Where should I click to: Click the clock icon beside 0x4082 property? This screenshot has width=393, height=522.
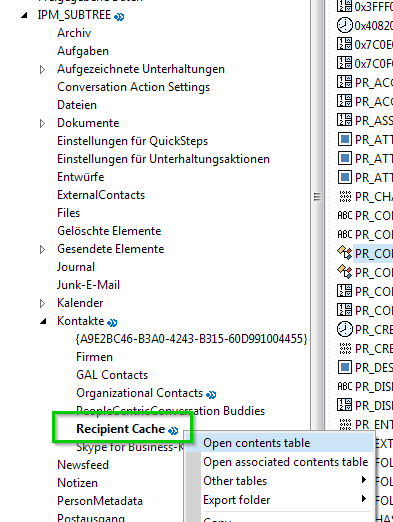coord(344,25)
